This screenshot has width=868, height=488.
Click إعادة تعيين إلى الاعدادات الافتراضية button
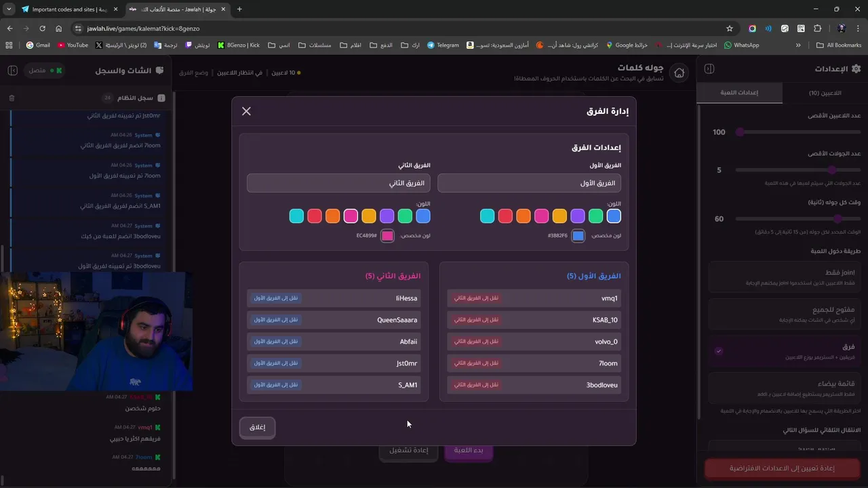coord(782,468)
